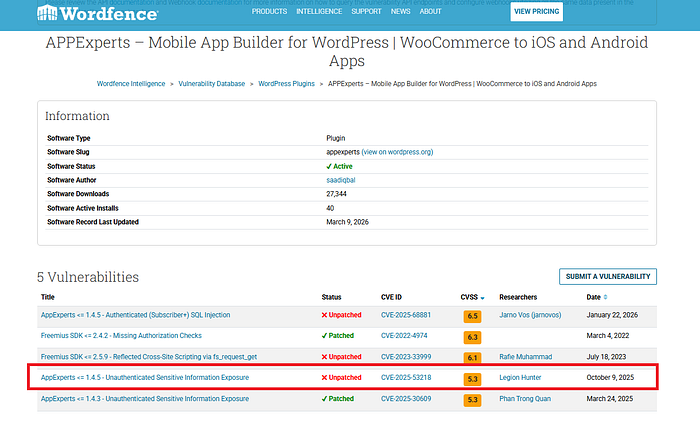
Task: Open CVE-2025-30609 link
Action: pyautogui.click(x=406, y=398)
